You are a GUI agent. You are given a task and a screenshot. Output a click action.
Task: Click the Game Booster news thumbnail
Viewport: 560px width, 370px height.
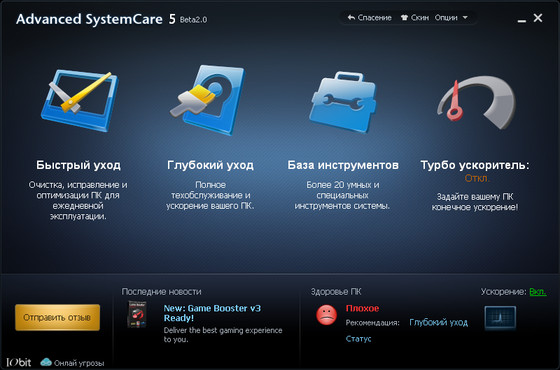click(137, 314)
